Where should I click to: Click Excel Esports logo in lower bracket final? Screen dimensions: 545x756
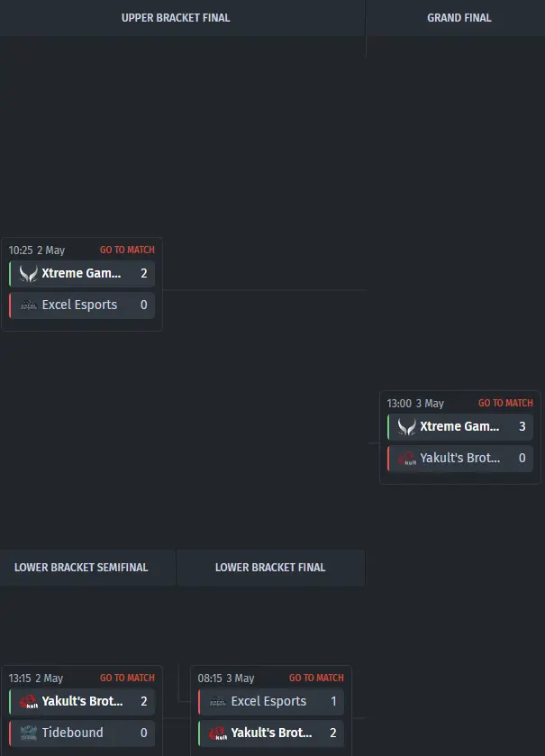pyautogui.click(x=217, y=701)
